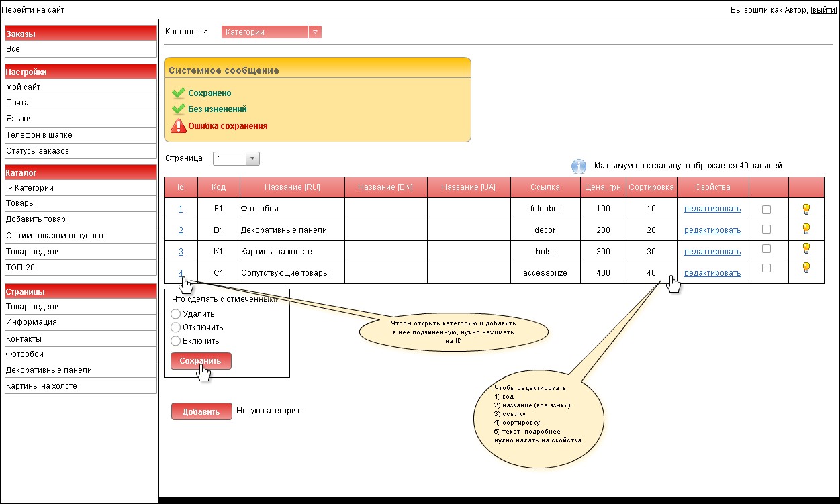Click the Код column header
The image size is (840, 504).
coord(218,187)
